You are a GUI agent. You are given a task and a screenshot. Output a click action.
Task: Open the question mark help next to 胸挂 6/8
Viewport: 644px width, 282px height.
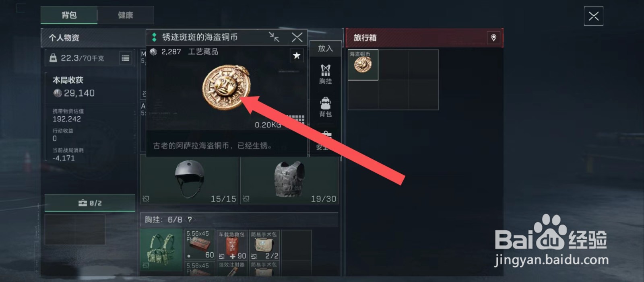point(190,220)
